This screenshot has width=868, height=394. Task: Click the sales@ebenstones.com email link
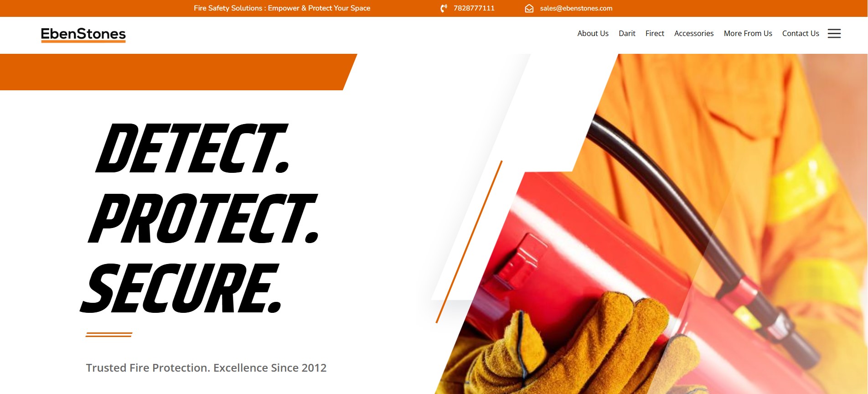pyautogui.click(x=576, y=8)
